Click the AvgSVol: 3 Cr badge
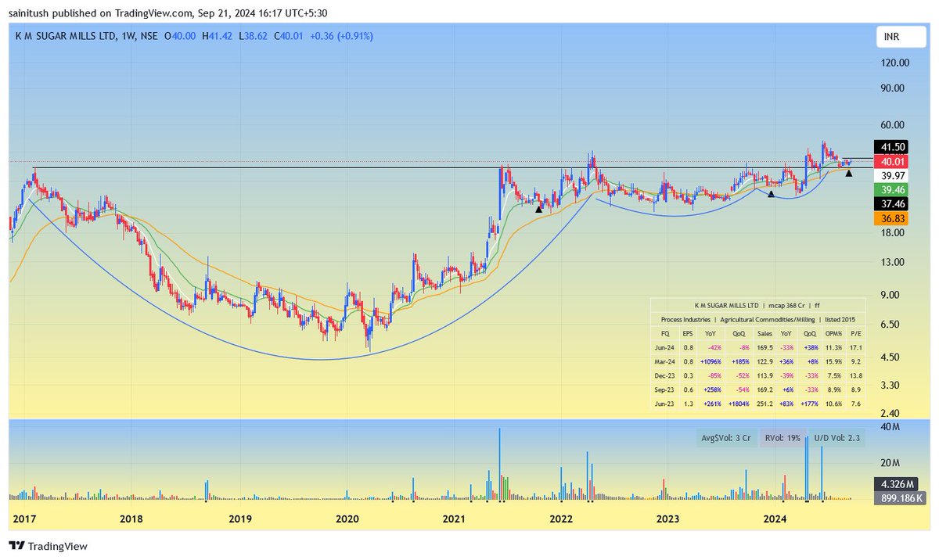 coord(725,439)
